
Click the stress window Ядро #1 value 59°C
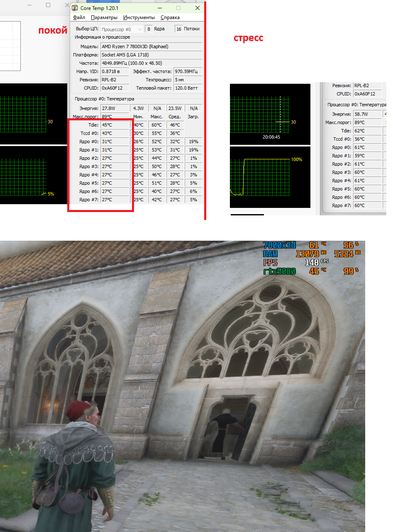point(367,156)
